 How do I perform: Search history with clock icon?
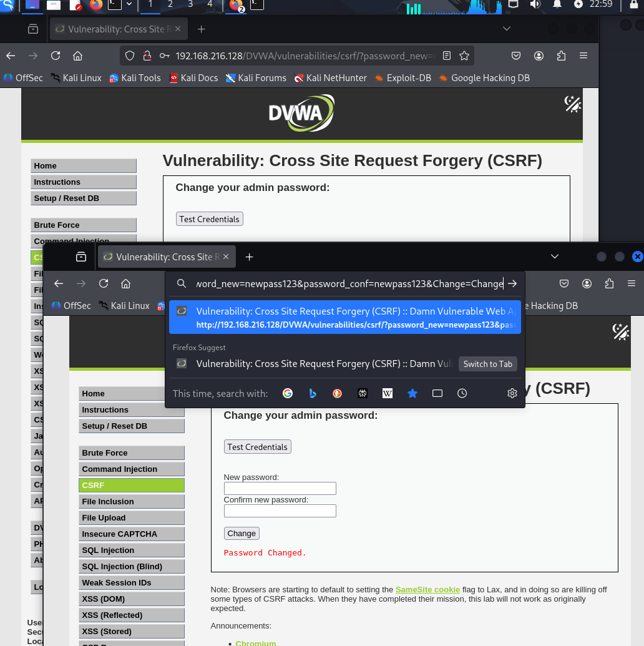pos(462,393)
